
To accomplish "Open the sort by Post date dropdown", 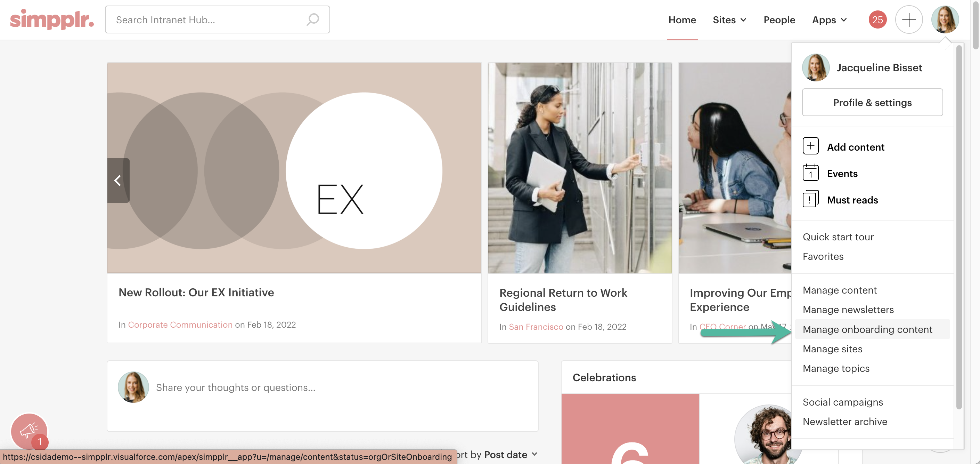I will point(511,455).
